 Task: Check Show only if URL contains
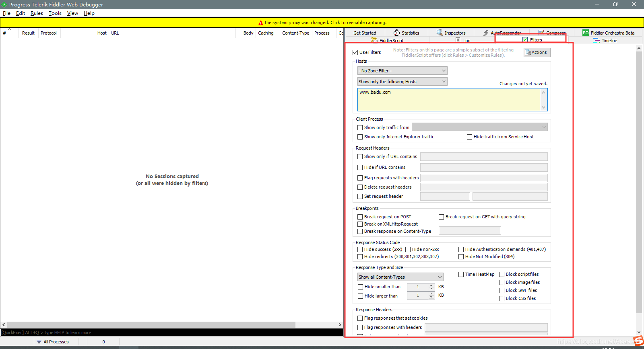pos(360,156)
